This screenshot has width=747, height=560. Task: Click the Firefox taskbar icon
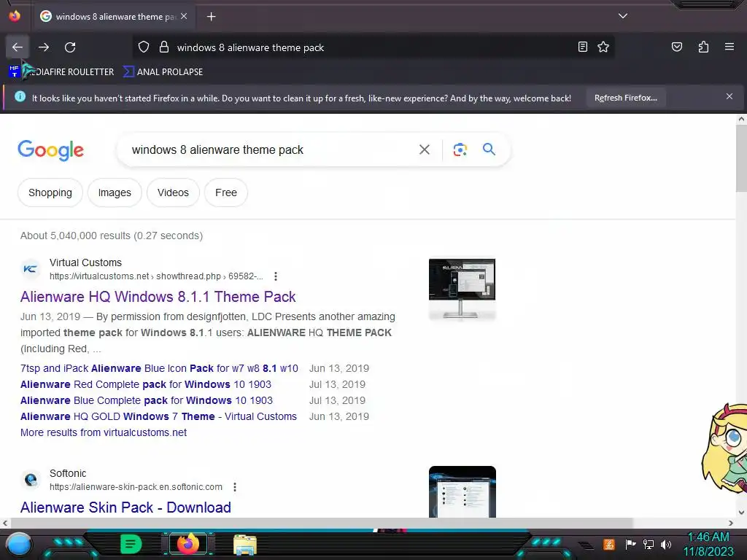click(x=187, y=544)
